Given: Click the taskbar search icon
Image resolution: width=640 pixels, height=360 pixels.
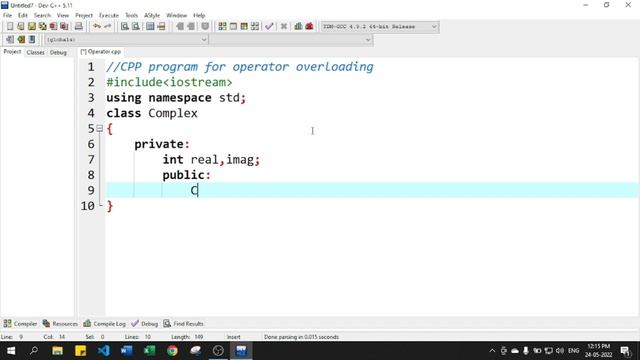Looking at the screenshot, I should (x=34, y=351).
